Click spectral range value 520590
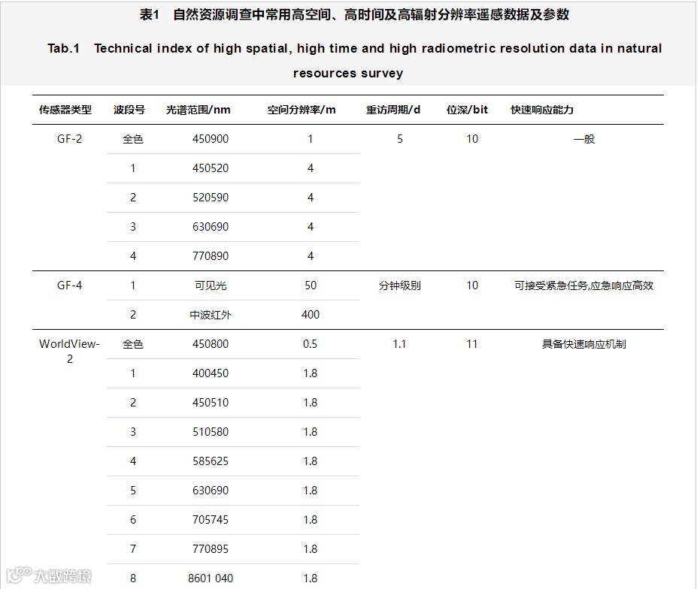This screenshot has height=589, width=700. (x=211, y=198)
